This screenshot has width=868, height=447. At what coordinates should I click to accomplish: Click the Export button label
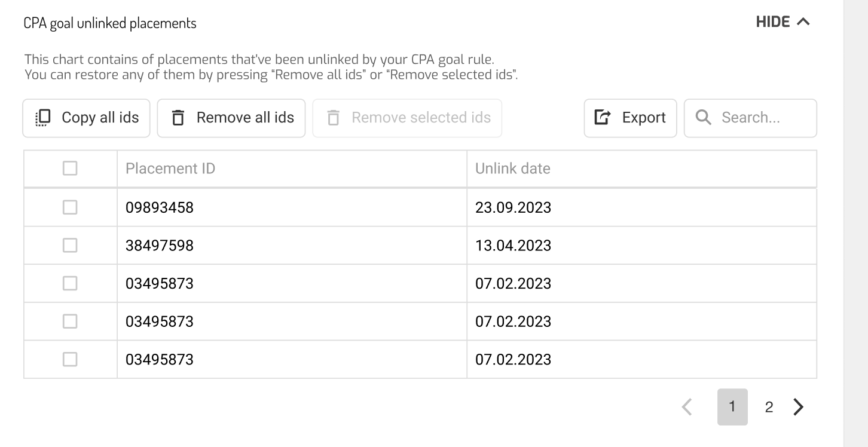[644, 118]
